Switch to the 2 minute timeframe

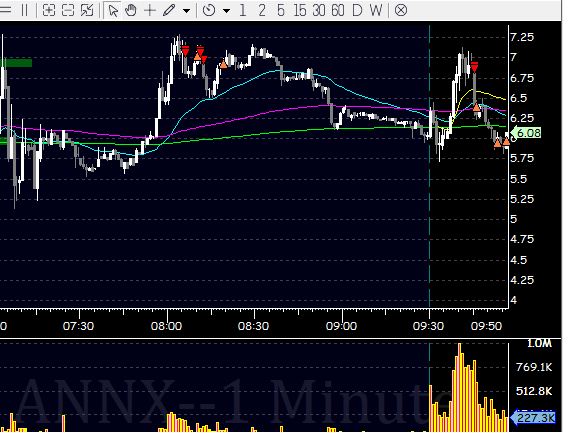point(262,10)
